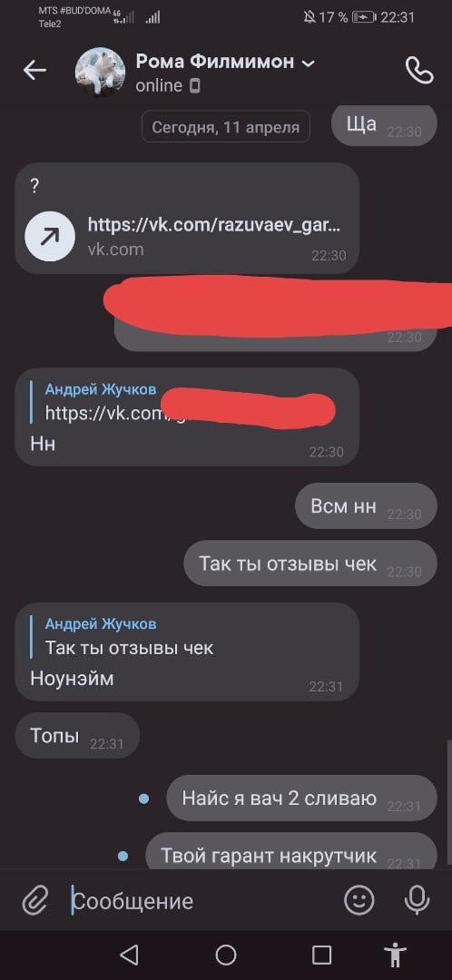Tap the accessibility figure icon in the navigation bar

click(x=395, y=955)
